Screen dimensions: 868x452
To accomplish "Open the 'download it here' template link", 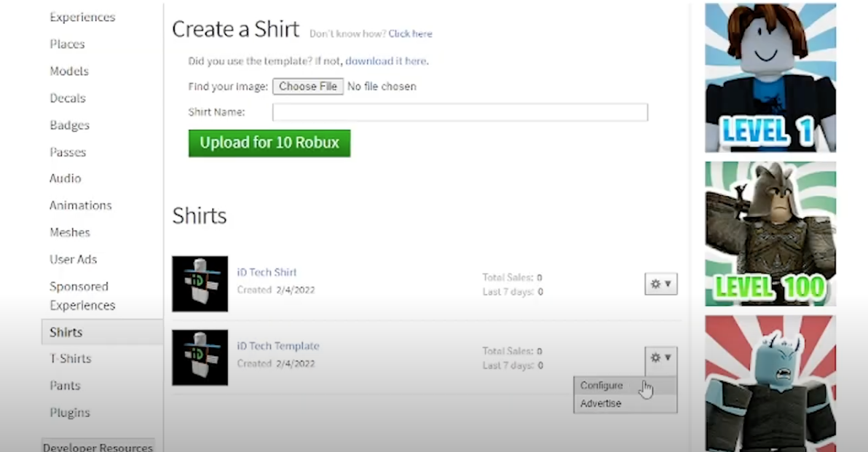I will tap(386, 61).
